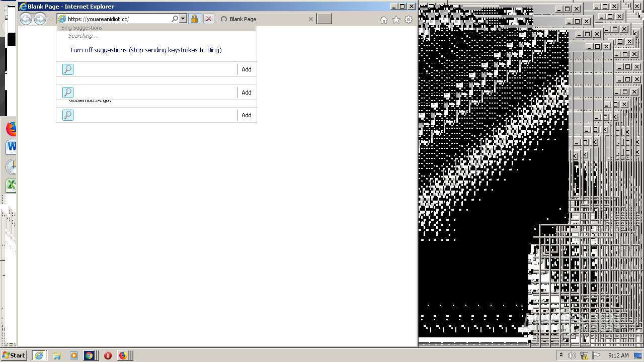Click the address bar search magnifier
The width and height of the screenshot is (644, 362).
175,19
